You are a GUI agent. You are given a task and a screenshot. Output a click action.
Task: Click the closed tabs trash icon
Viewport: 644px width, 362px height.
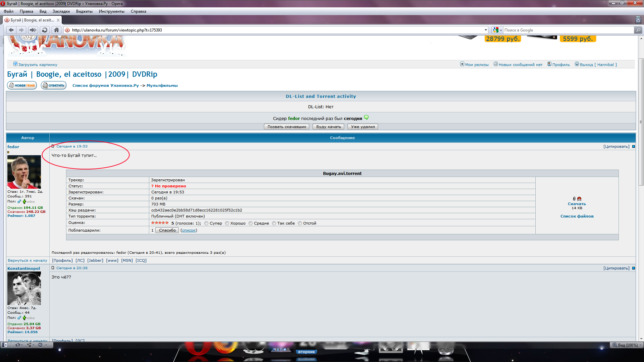pyautogui.click(x=638, y=20)
